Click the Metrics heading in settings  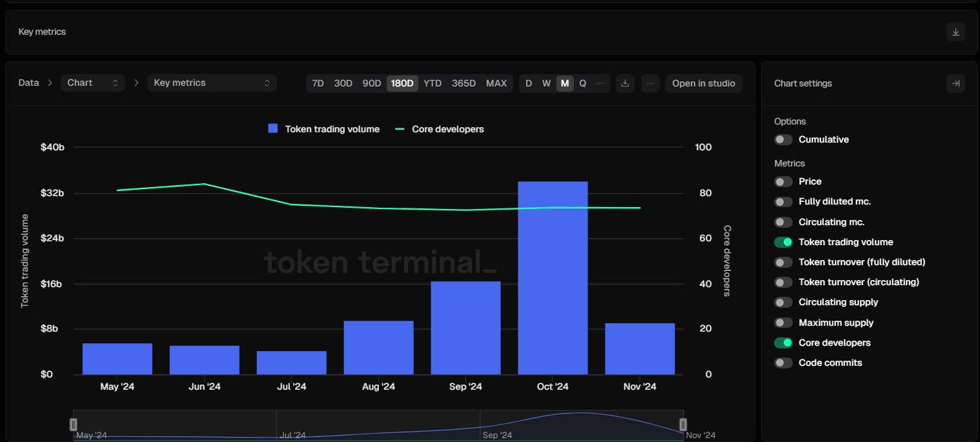[790, 163]
